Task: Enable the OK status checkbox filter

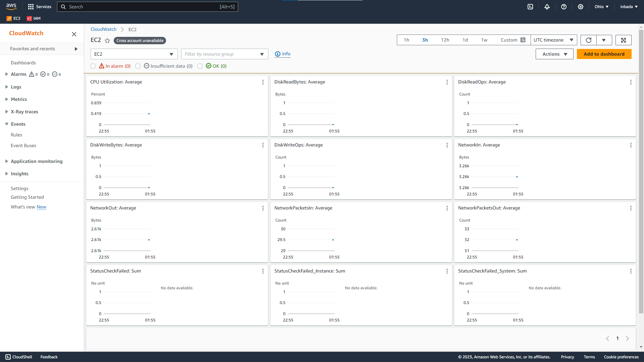Action: coord(200,66)
